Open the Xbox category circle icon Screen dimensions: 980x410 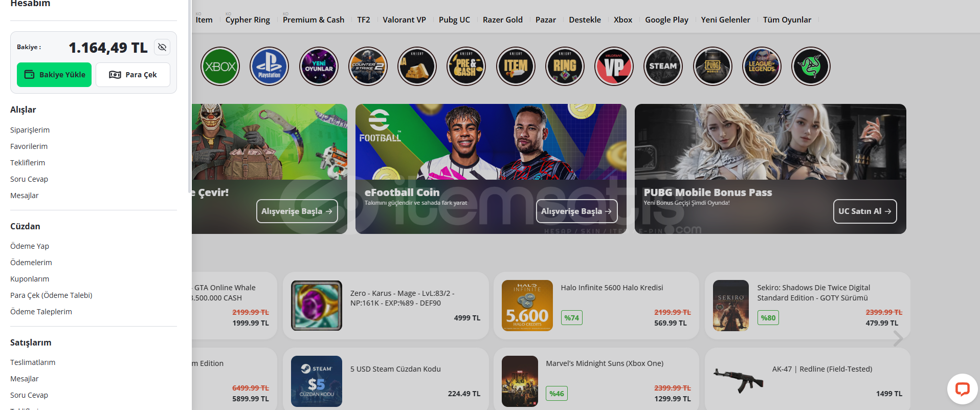coord(220,67)
